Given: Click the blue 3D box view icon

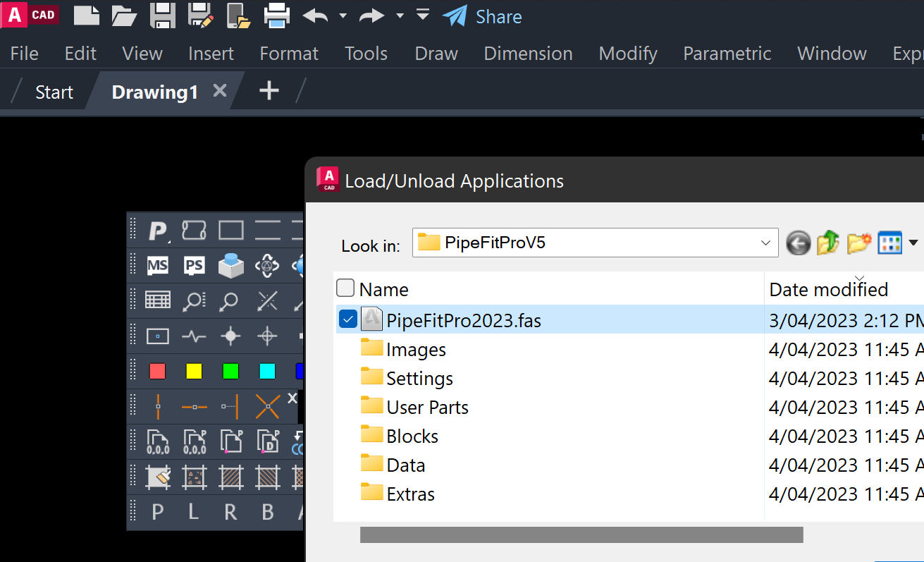Looking at the screenshot, I should coord(231,265).
